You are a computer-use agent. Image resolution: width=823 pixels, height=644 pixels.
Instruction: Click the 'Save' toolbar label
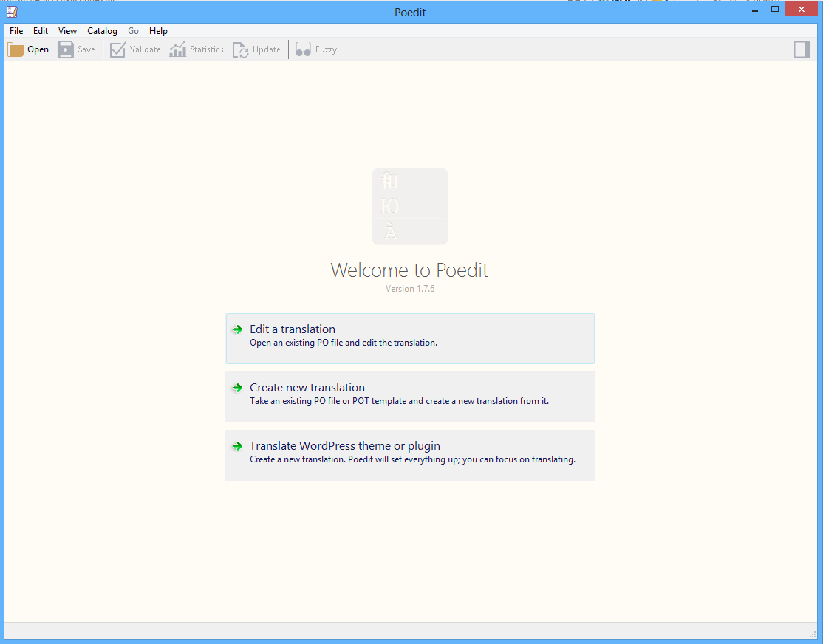coord(86,49)
